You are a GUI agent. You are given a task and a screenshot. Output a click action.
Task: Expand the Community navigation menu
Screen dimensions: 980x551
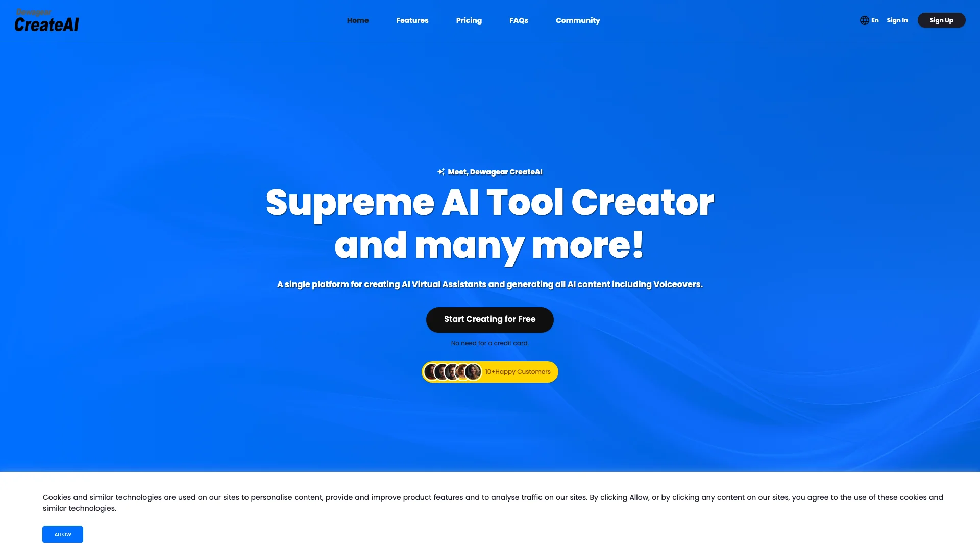point(577,20)
